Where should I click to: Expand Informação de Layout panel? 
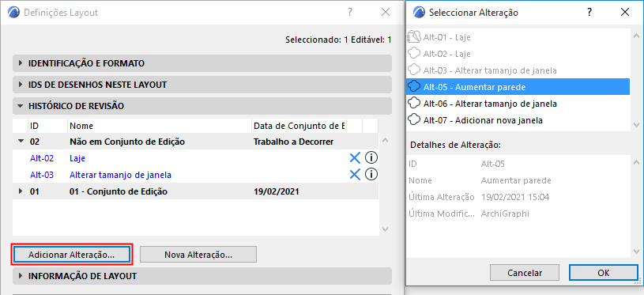coord(202,276)
